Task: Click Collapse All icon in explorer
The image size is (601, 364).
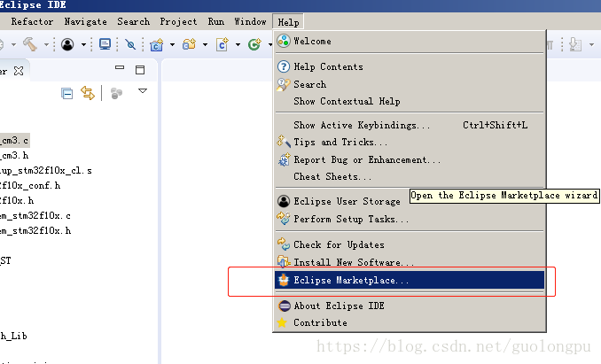Action: pyautogui.click(x=67, y=93)
